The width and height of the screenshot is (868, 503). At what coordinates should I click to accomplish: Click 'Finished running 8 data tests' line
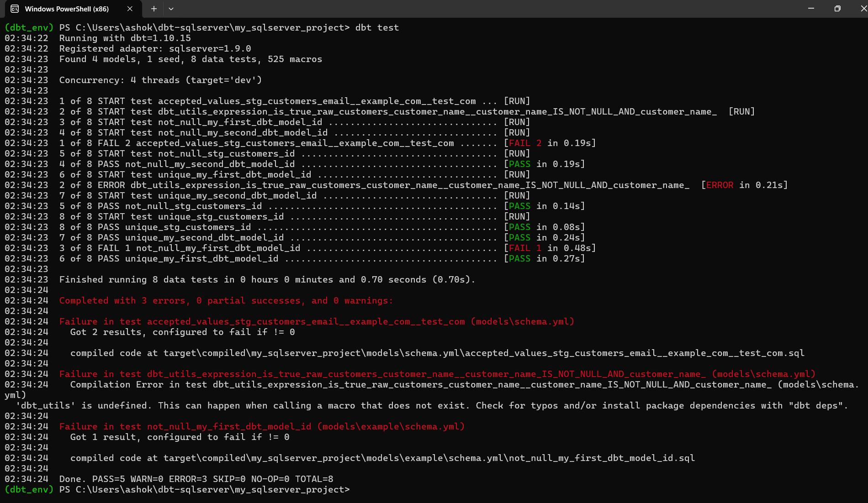267,279
